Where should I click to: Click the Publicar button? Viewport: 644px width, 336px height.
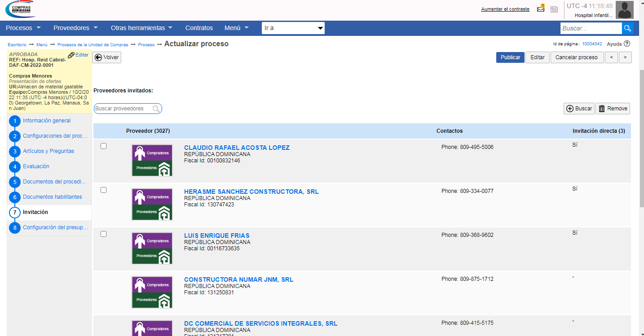510,57
